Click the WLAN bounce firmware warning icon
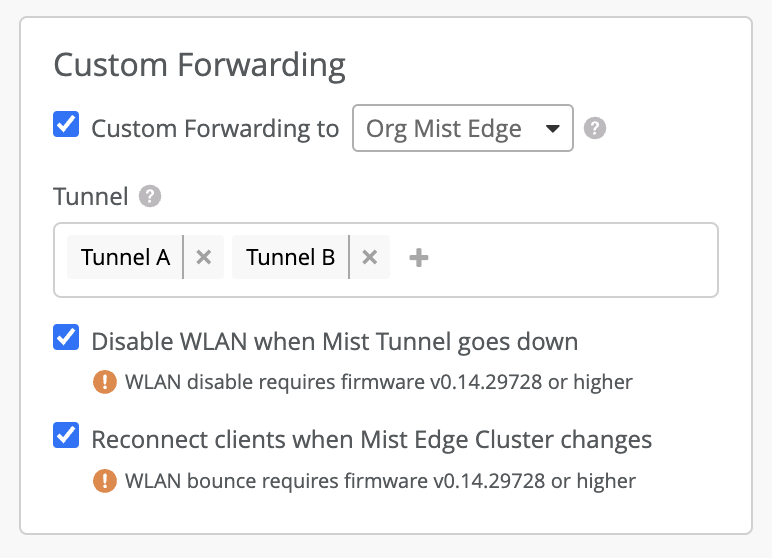This screenshot has width=772, height=558. click(105, 480)
